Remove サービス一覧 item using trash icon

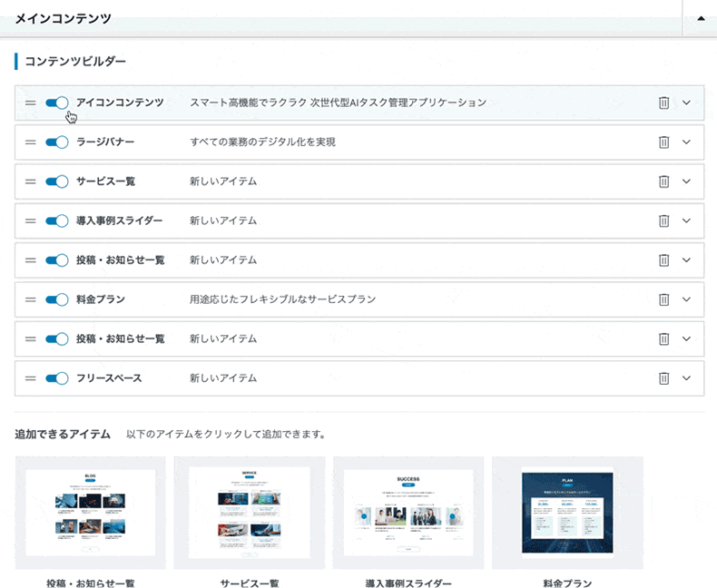[663, 181]
